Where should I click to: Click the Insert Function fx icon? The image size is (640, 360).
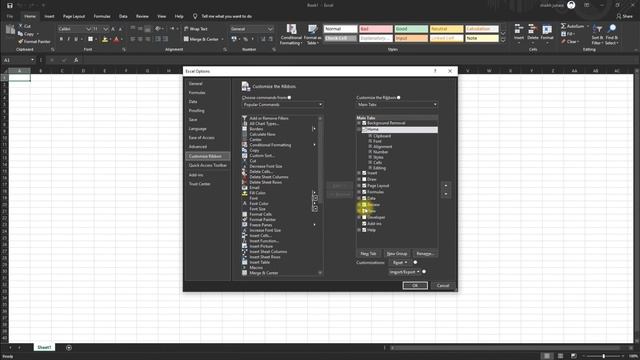(x=76, y=60)
